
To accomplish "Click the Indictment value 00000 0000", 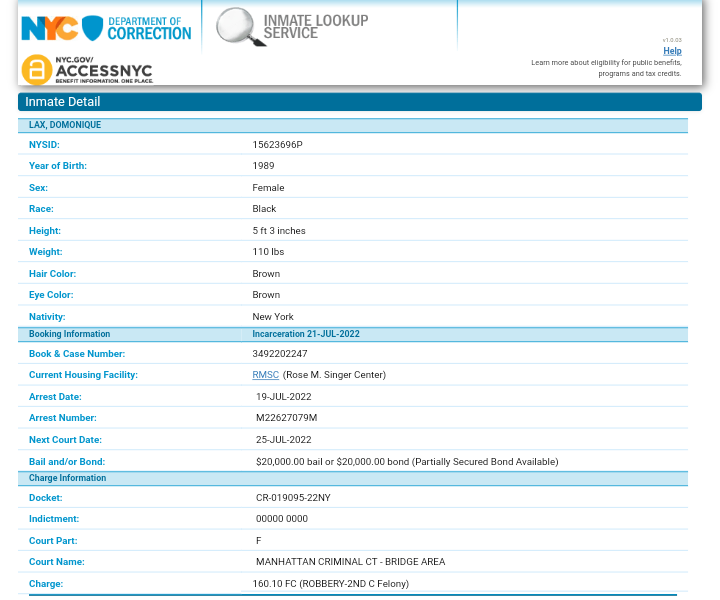I will coord(281,519).
